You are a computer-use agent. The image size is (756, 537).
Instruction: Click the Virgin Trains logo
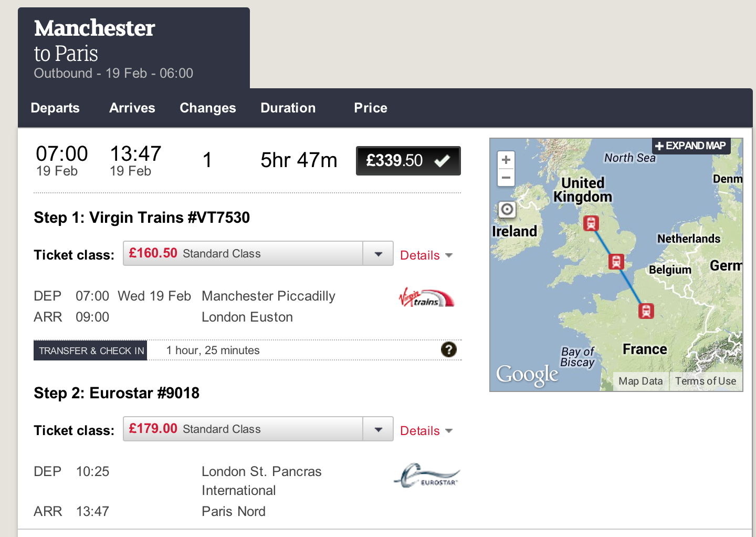[426, 298]
